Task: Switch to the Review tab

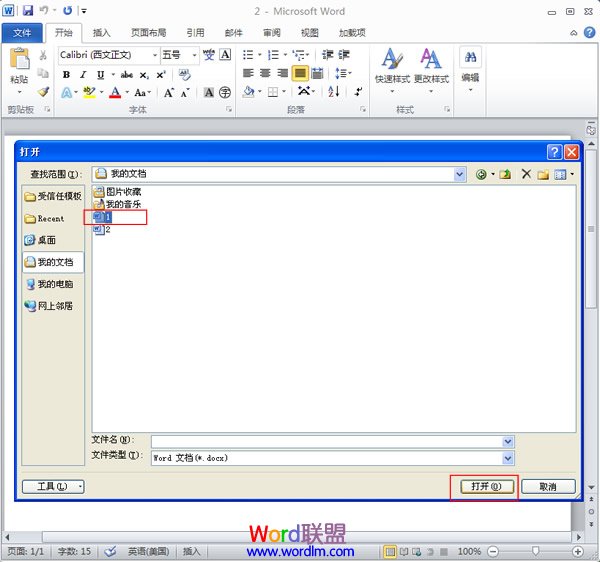Action: [x=272, y=33]
